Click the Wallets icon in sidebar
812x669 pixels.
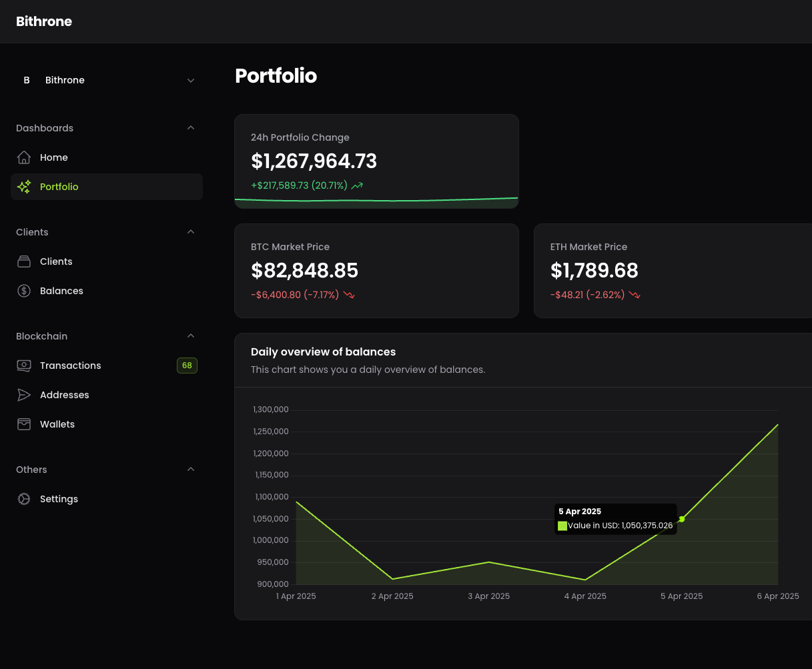pos(24,424)
